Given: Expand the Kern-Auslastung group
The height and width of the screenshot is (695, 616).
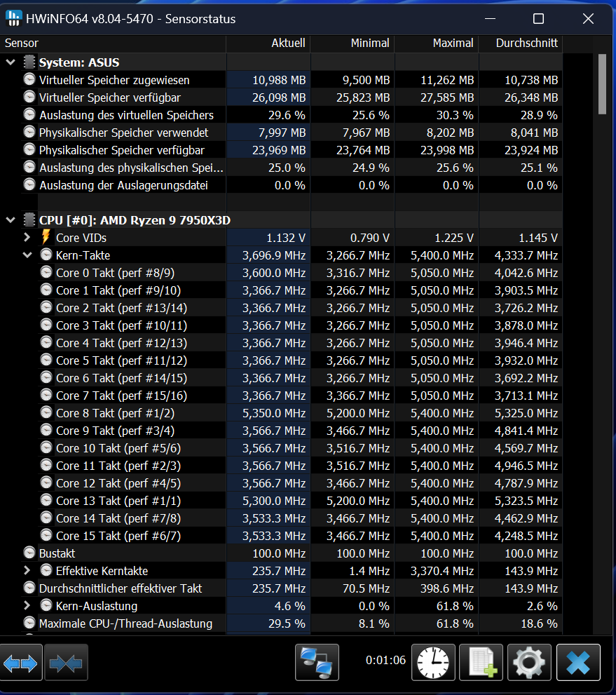Looking at the screenshot, I should point(27,605).
